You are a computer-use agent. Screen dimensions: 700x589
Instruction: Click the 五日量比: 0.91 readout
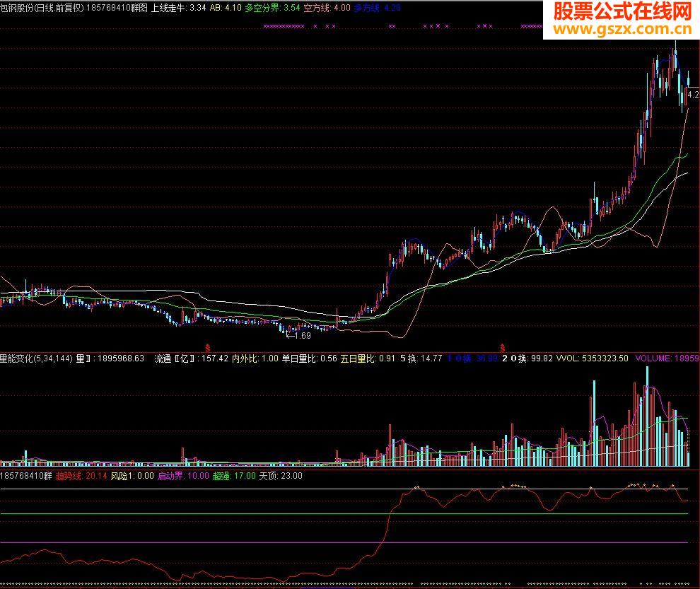[368, 358]
